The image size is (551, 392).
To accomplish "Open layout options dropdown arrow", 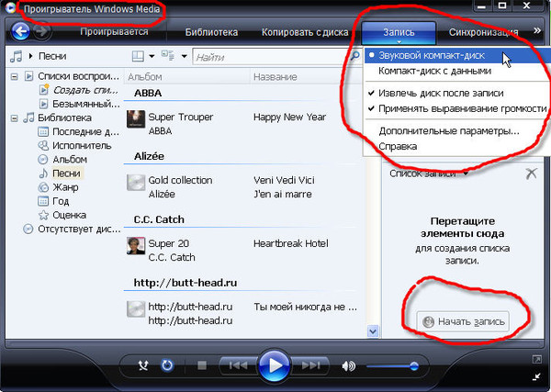I will [152, 56].
